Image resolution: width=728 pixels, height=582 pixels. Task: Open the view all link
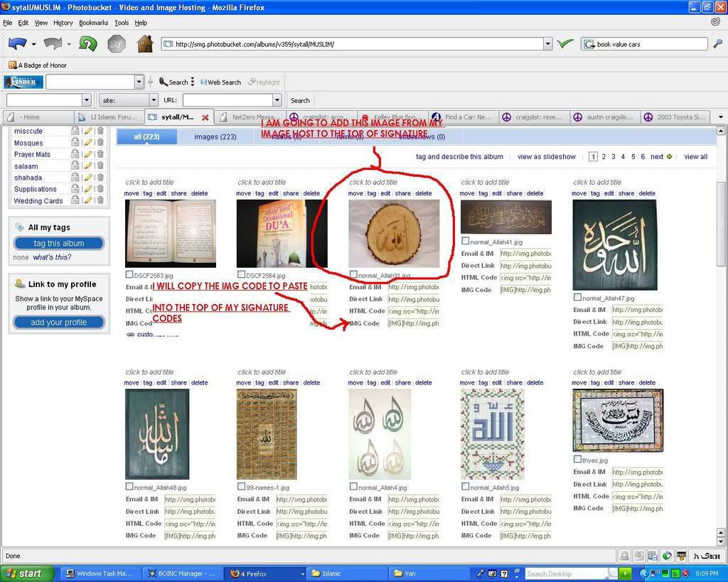pyautogui.click(x=695, y=157)
